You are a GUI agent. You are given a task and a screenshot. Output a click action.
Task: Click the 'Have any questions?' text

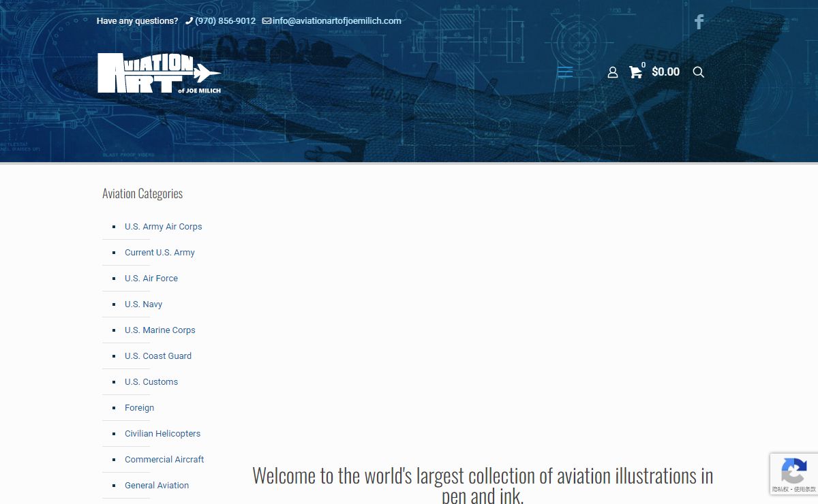point(137,21)
